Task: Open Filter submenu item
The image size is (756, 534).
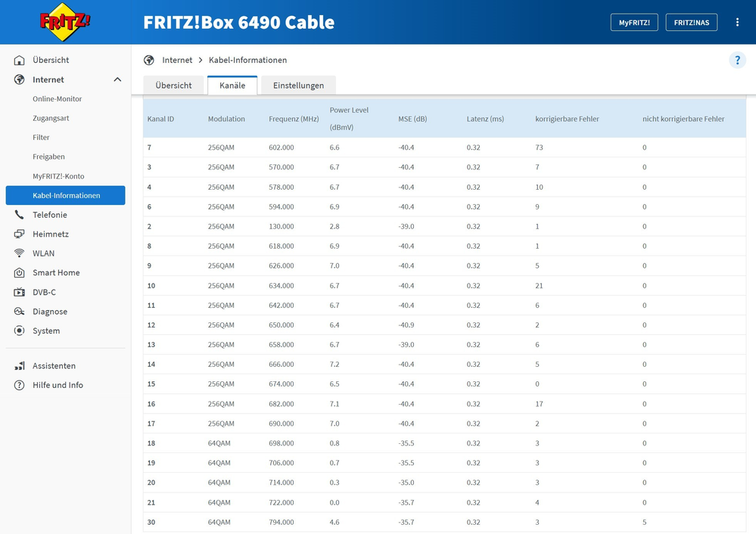Action: tap(41, 138)
